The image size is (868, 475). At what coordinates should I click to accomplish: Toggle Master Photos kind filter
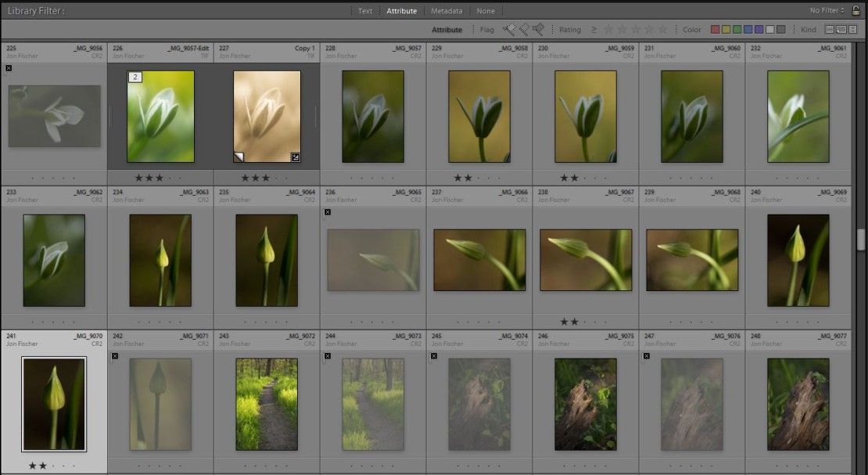click(x=830, y=30)
